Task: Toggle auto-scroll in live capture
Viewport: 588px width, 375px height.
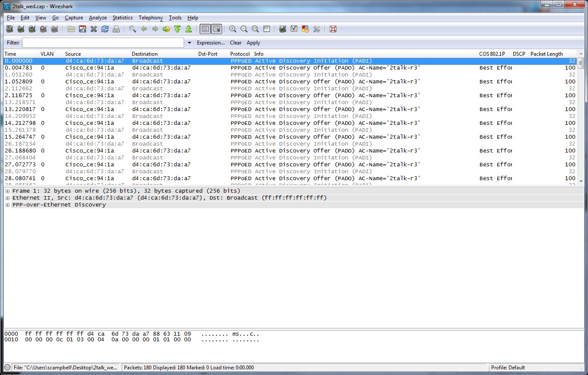Action: coord(216,29)
